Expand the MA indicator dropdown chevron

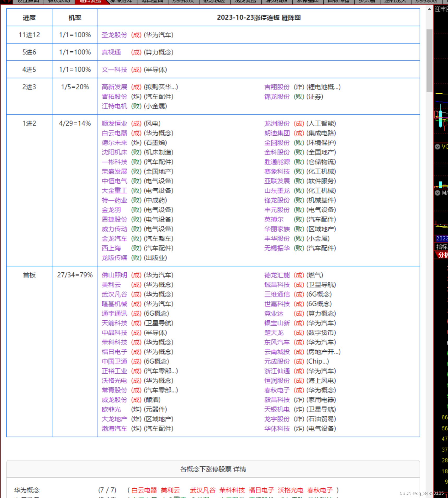[x=438, y=193]
